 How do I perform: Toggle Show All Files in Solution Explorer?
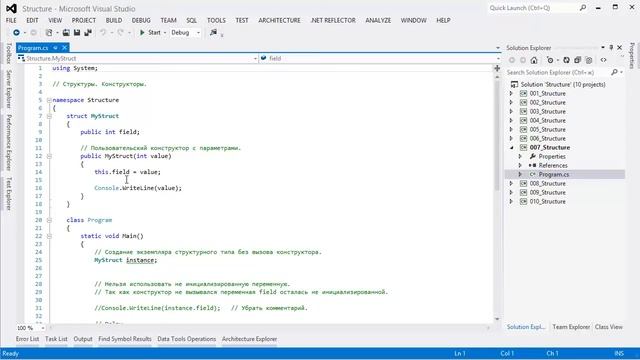[589, 60]
